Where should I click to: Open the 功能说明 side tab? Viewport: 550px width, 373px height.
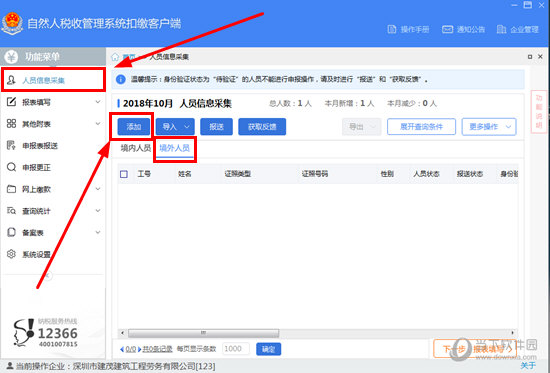[x=539, y=112]
